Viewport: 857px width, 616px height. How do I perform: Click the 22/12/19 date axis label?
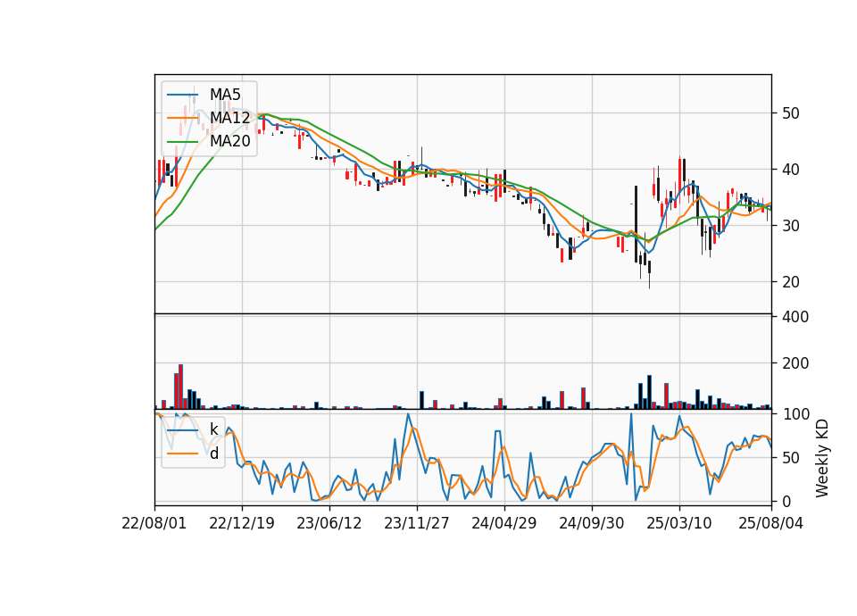click(x=242, y=523)
